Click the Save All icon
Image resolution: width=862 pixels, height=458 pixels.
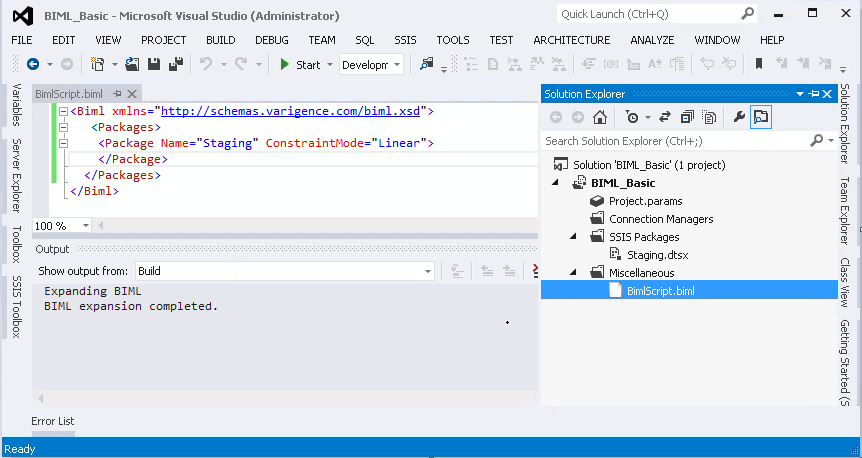pos(176,64)
